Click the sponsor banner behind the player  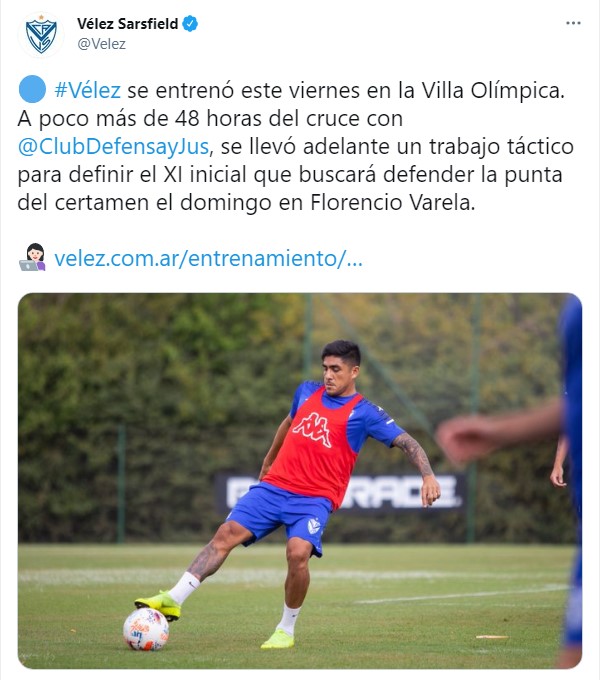coord(341,492)
